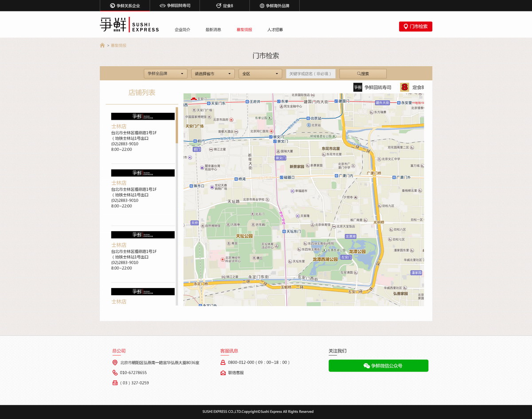Open 人才招募 navigation item
This screenshot has height=419, width=532.
(275, 30)
